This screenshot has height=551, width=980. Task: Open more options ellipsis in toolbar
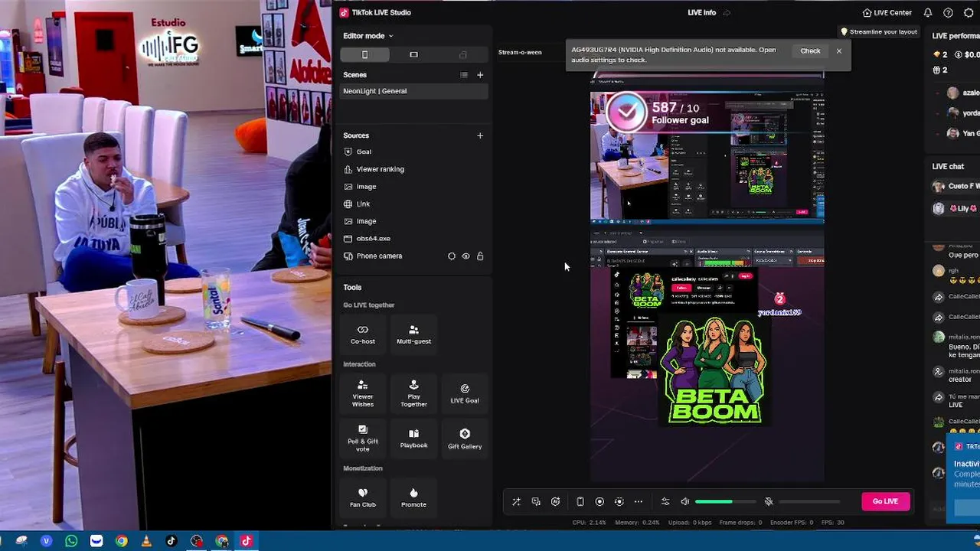639,502
